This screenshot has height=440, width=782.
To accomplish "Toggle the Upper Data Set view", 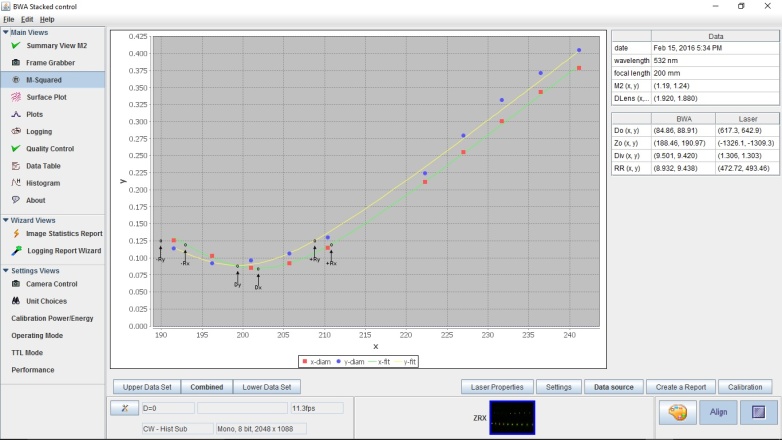I will coord(147,387).
